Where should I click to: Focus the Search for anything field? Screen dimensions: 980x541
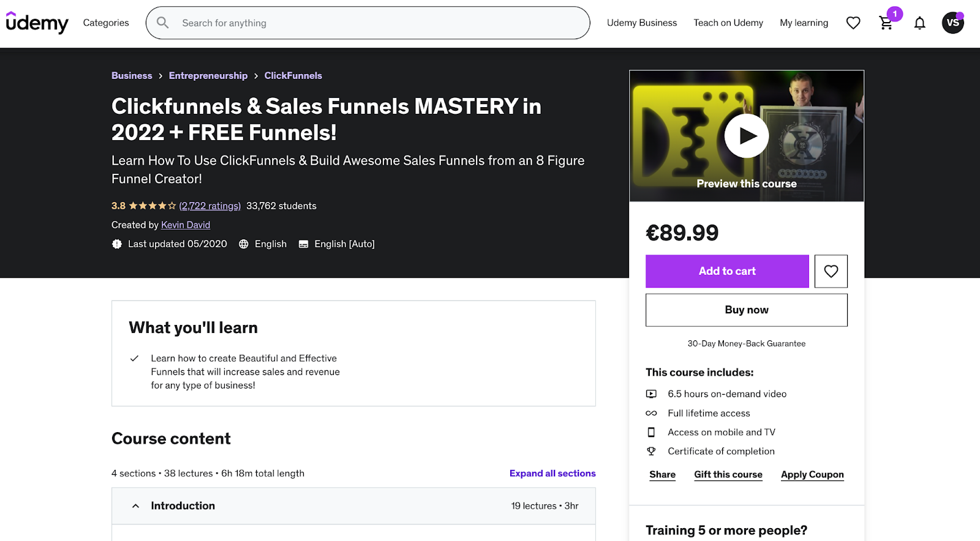point(367,23)
